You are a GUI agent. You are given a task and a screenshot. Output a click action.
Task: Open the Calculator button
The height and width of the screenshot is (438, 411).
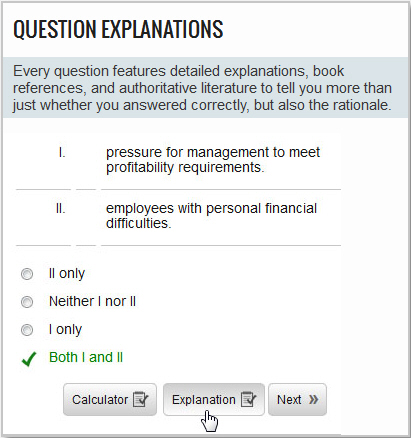point(110,399)
